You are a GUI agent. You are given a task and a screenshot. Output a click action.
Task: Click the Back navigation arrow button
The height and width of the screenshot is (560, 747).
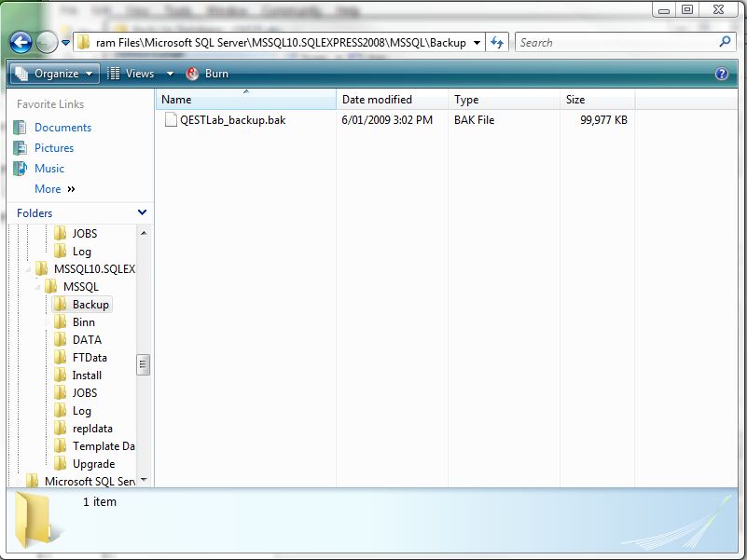[x=21, y=43]
